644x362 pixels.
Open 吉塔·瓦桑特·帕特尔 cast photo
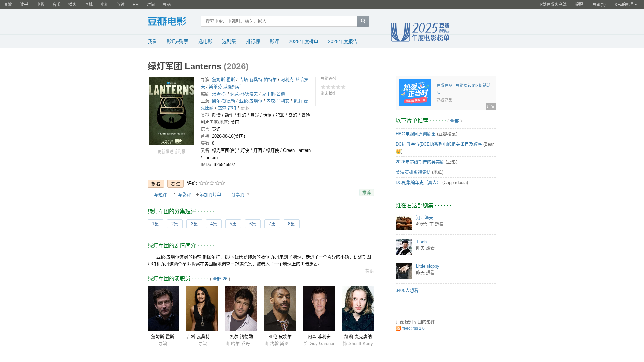202,308
